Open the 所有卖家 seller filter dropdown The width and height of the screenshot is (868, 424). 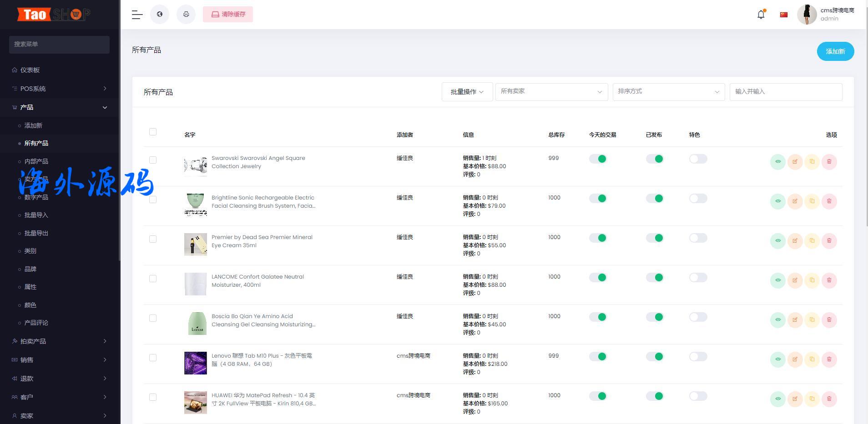551,92
